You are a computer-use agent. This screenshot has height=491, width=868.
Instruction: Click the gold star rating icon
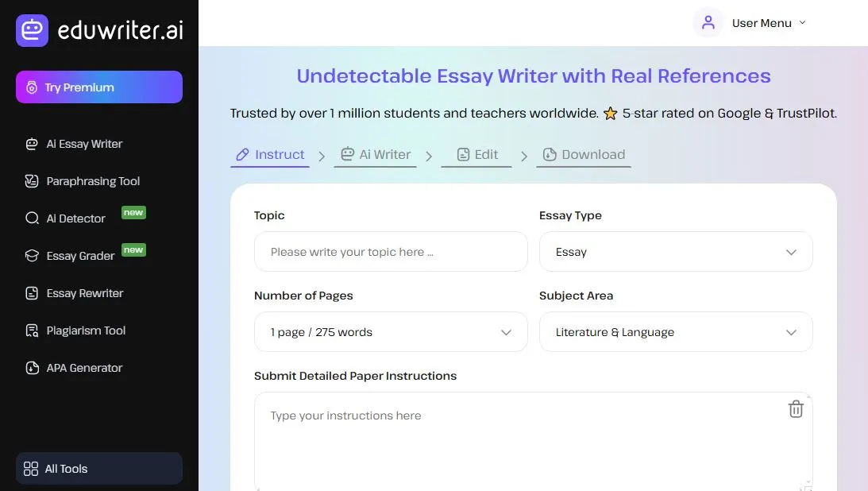coord(610,114)
